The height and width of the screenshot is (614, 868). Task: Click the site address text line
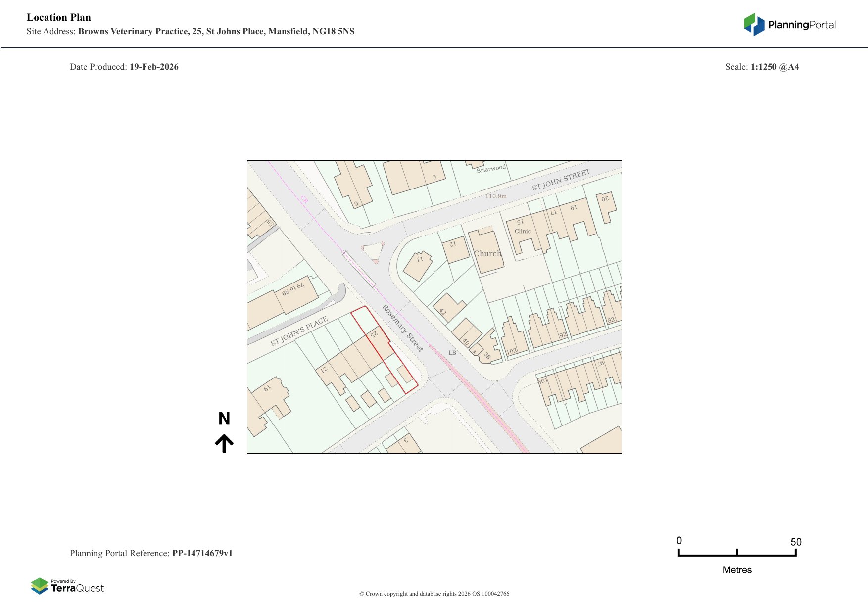(x=191, y=31)
